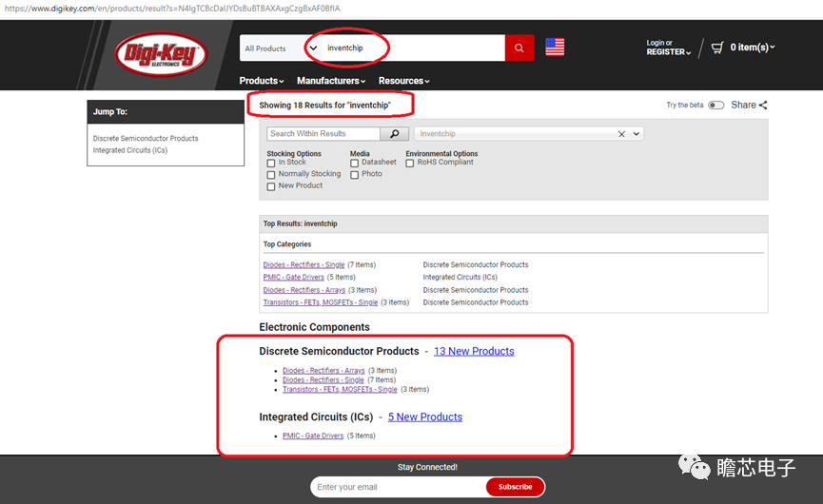Open Transistors - FETs, MOSFETs - Single in Top Categories
The image size is (823, 504).
321,302
